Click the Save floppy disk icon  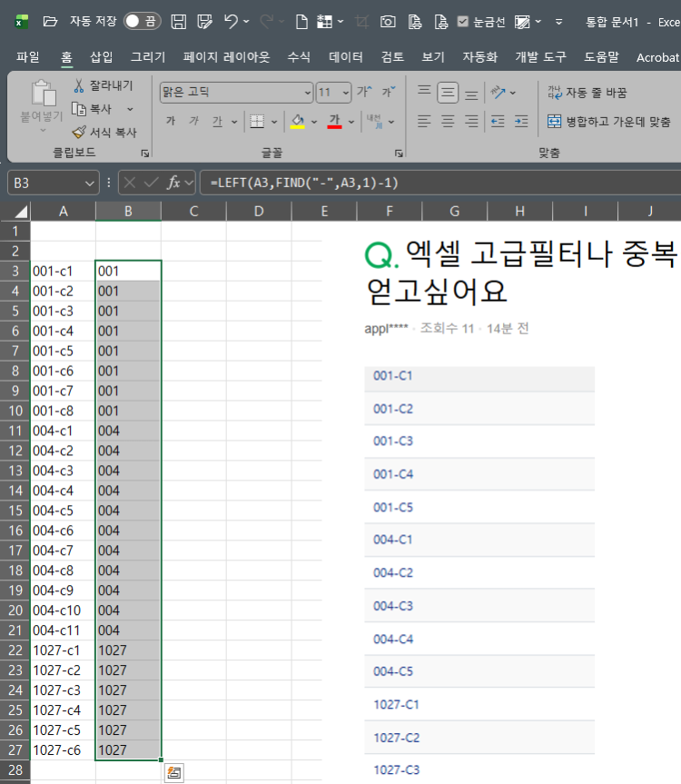[178, 22]
